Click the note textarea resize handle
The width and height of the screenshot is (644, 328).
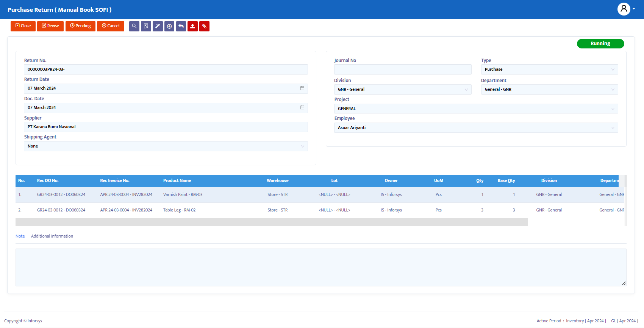pos(624,283)
